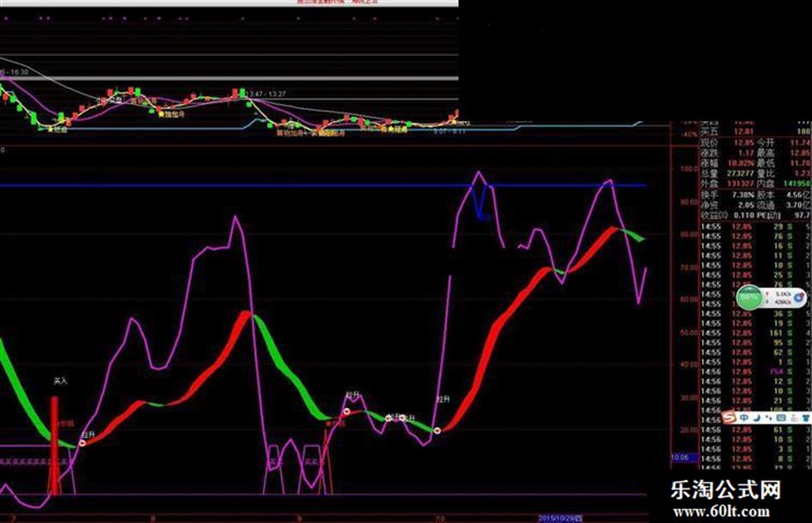The height and width of the screenshot is (523, 812).
Task: Click the 2015/10/29 date label on time axis
Action: pos(560,518)
